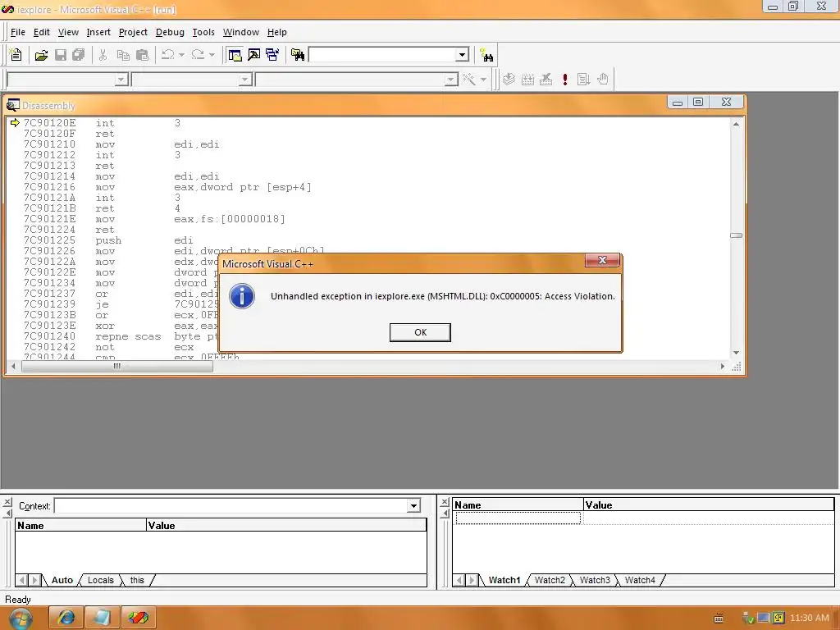Close the Variables panel with its X

(7, 502)
